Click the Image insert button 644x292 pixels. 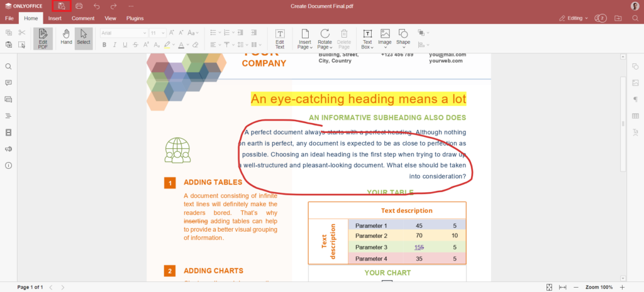pyautogui.click(x=385, y=39)
